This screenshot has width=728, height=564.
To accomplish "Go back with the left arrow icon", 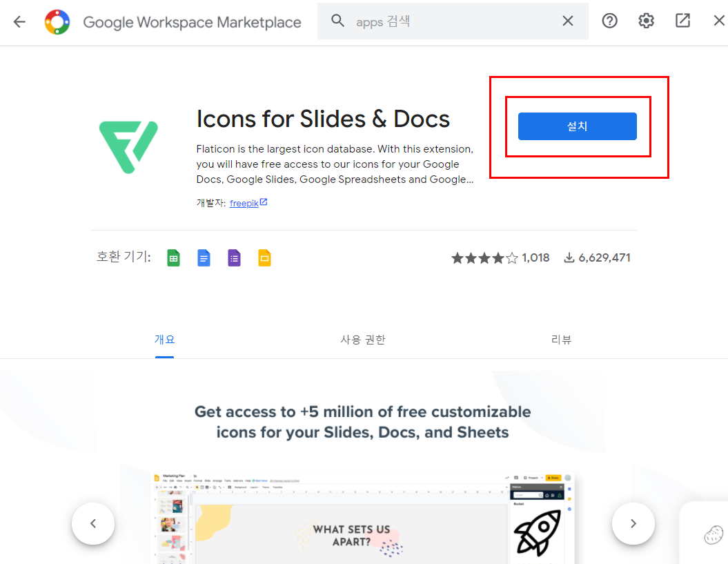I will 19,21.
